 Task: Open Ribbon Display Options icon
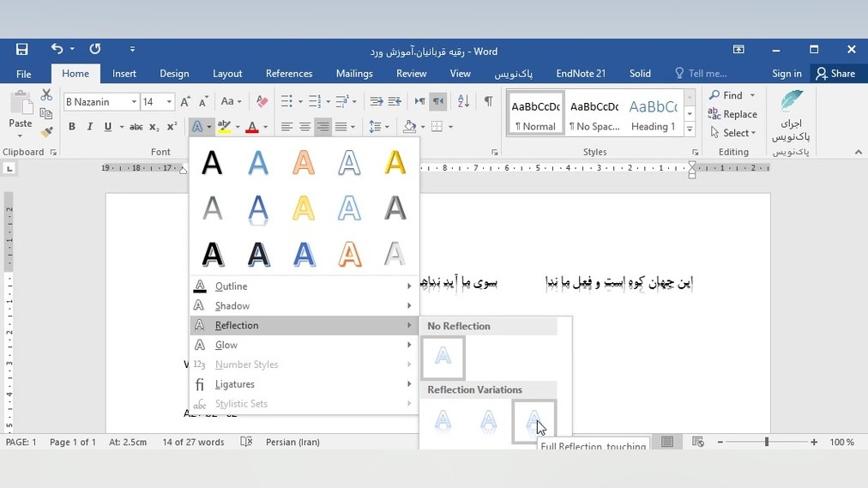[738, 49]
